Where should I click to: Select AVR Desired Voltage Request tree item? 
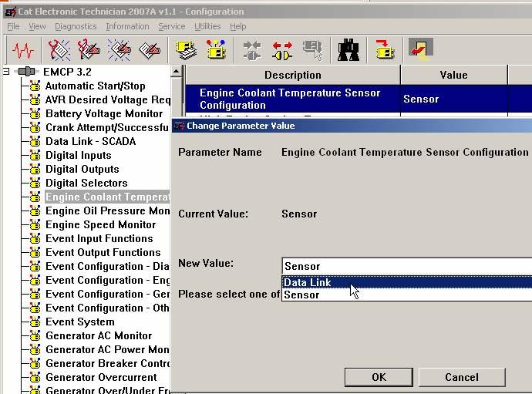click(107, 99)
